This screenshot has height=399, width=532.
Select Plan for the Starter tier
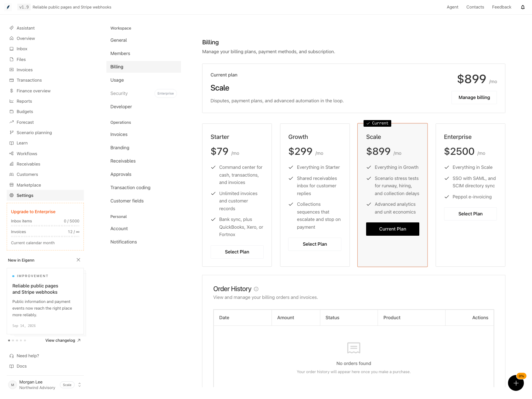click(x=237, y=252)
